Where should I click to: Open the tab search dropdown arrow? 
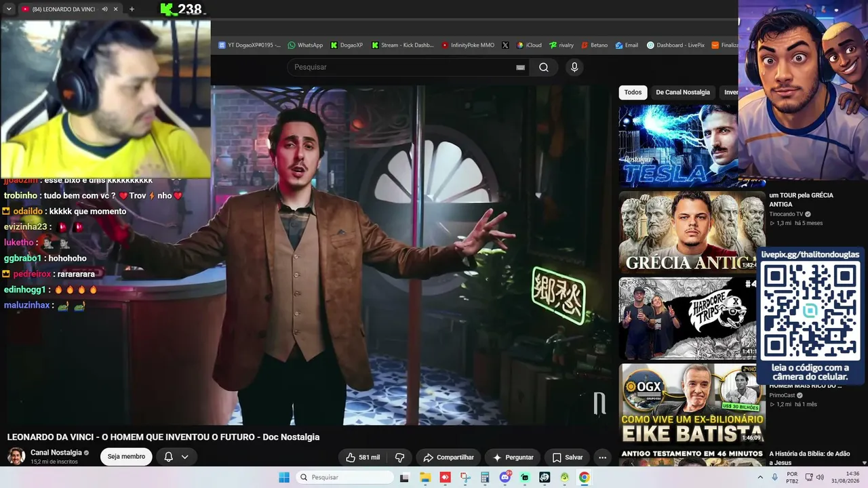pyautogui.click(x=9, y=9)
